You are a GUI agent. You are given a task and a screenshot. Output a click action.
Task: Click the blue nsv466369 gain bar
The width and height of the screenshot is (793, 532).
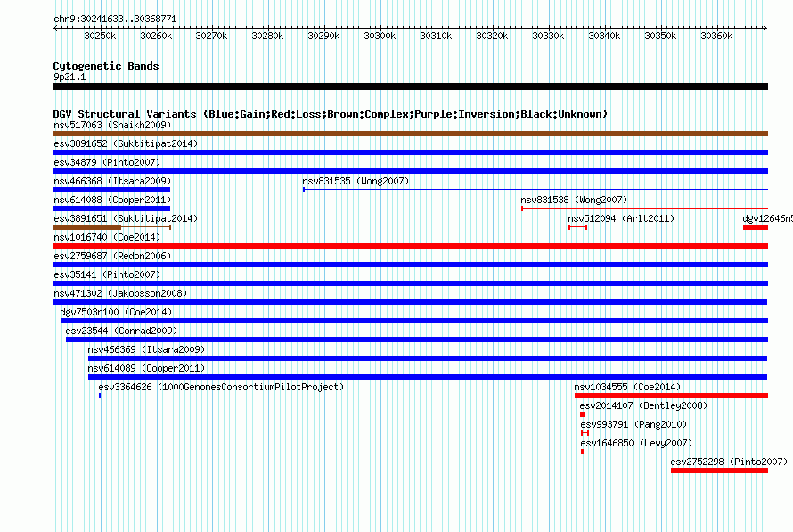pyautogui.click(x=428, y=358)
